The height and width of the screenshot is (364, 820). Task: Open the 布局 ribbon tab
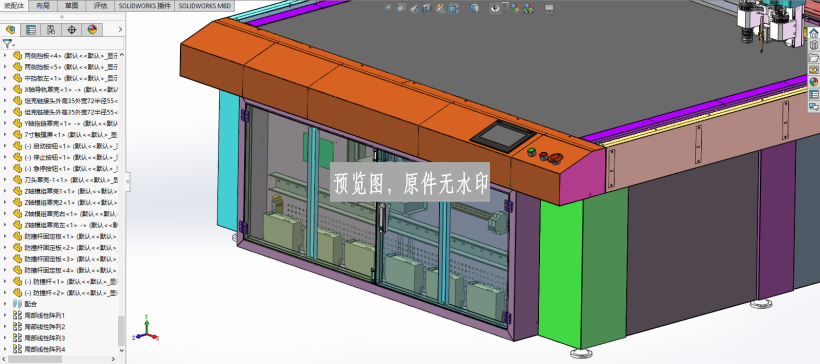coord(43,6)
